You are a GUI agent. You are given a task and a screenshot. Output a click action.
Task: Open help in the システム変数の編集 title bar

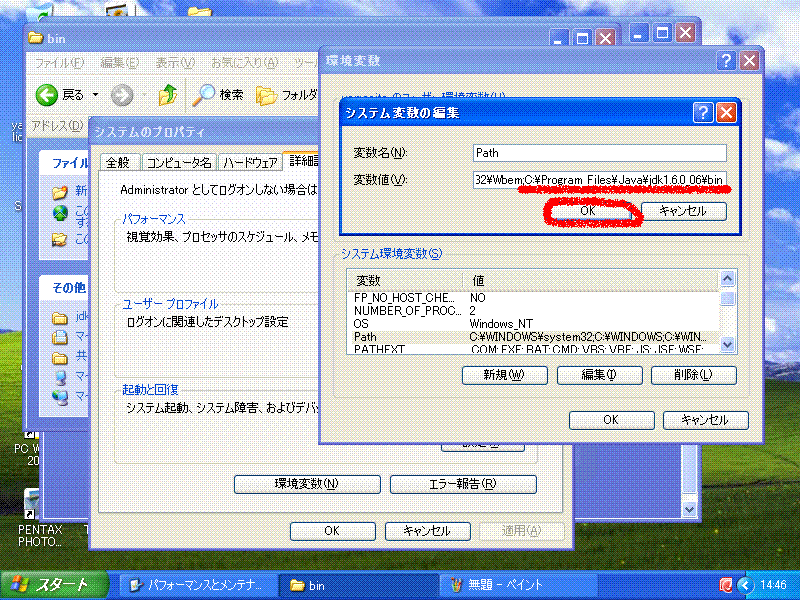click(x=703, y=112)
